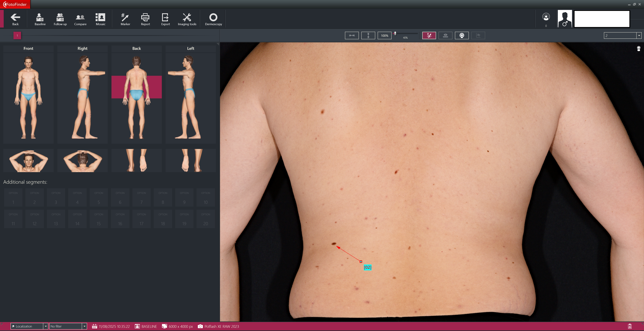644x331 pixels.
Task: Open the No filter dropdown
Action: pyautogui.click(x=85, y=326)
